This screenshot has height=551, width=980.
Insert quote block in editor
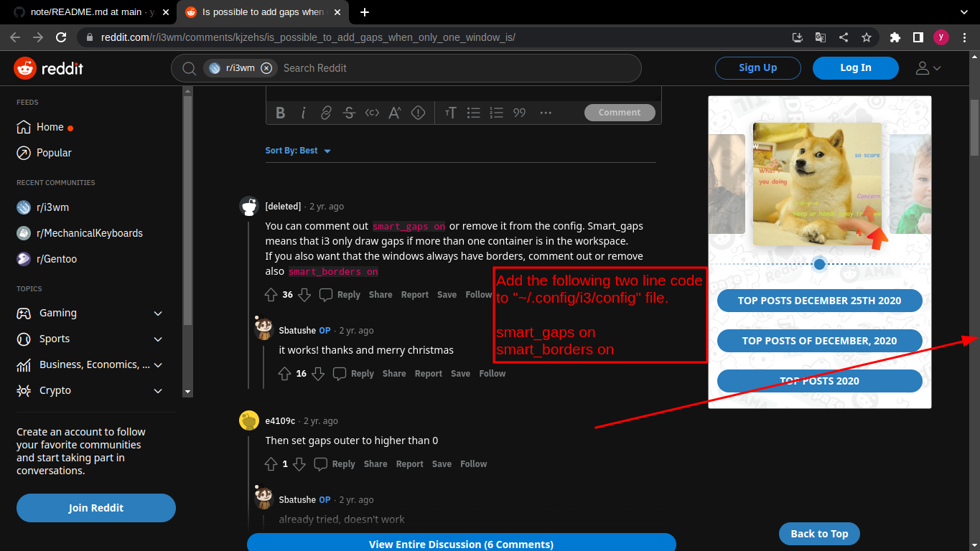520,113
